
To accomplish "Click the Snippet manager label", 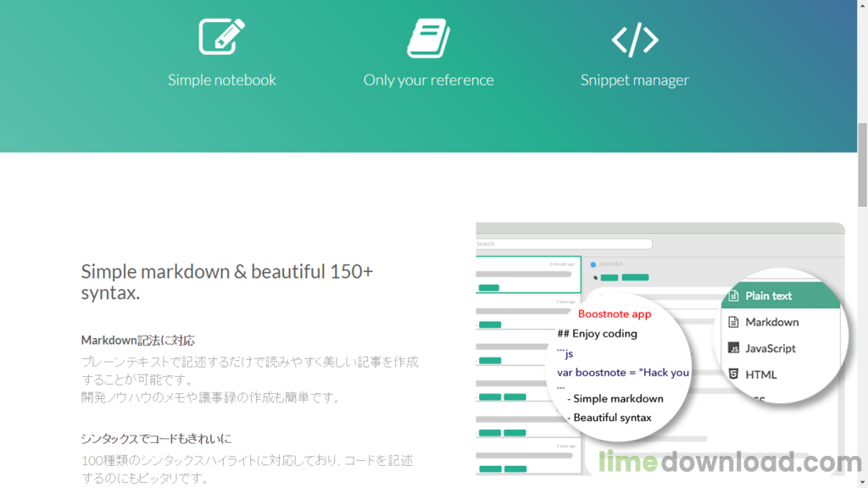I will tap(634, 80).
